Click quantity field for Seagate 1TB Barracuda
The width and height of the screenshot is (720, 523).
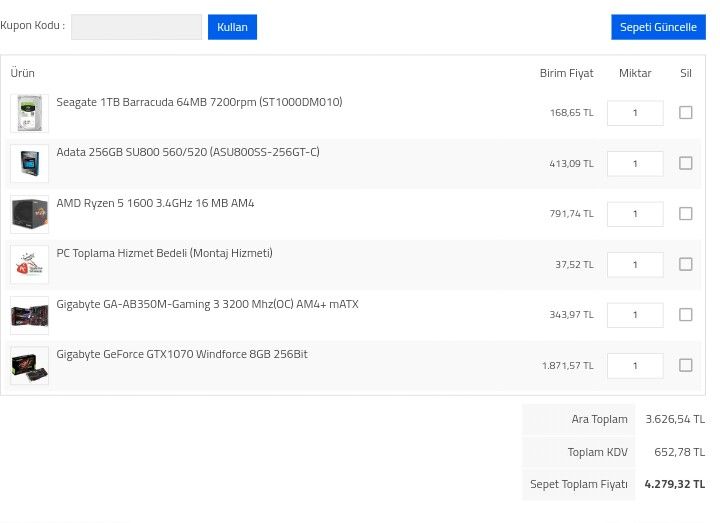[x=635, y=113]
